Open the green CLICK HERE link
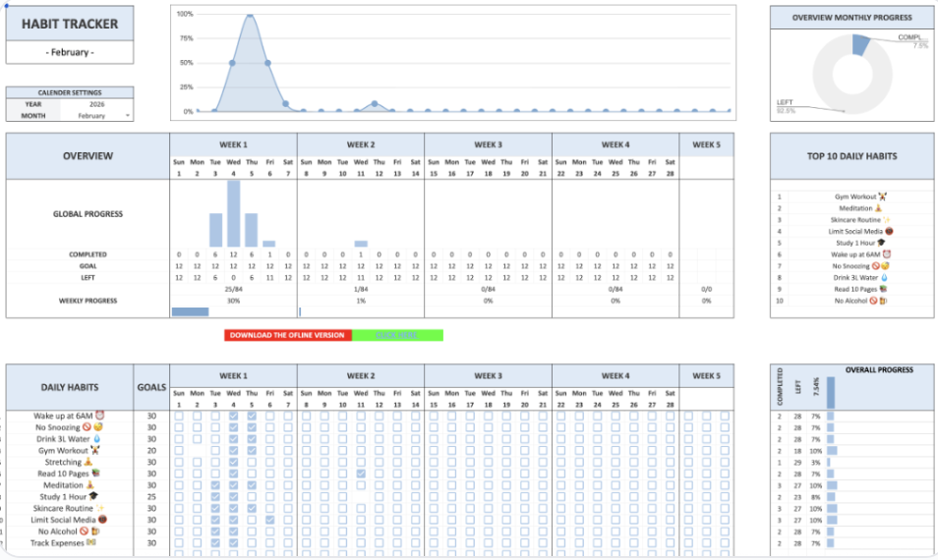The width and height of the screenshot is (938, 560). pyautogui.click(x=397, y=335)
